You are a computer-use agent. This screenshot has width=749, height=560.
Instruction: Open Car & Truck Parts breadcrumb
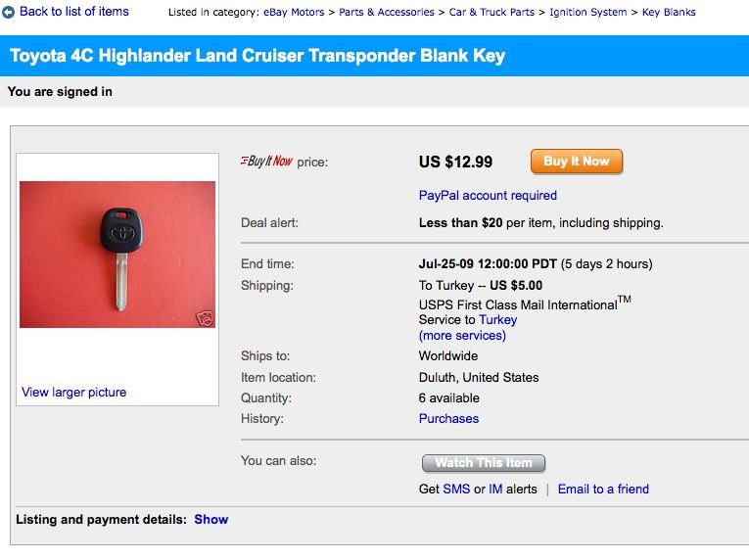pyautogui.click(x=492, y=13)
